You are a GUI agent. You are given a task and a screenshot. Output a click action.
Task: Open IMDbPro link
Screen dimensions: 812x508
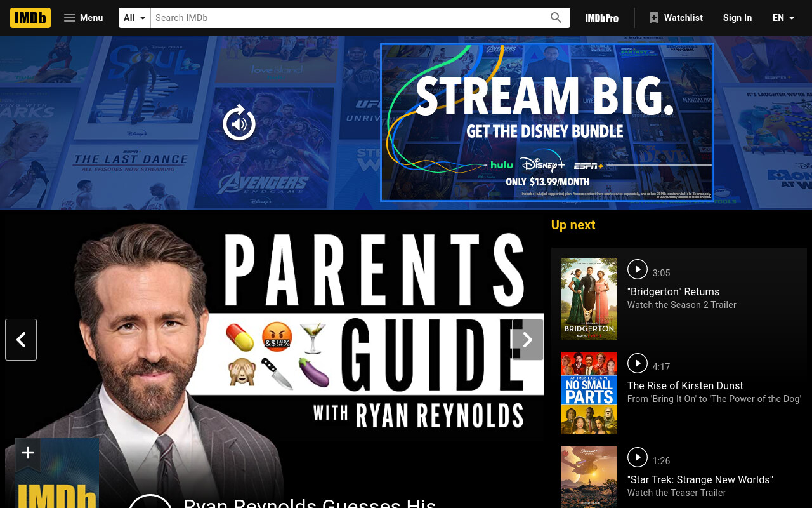tap(601, 18)
